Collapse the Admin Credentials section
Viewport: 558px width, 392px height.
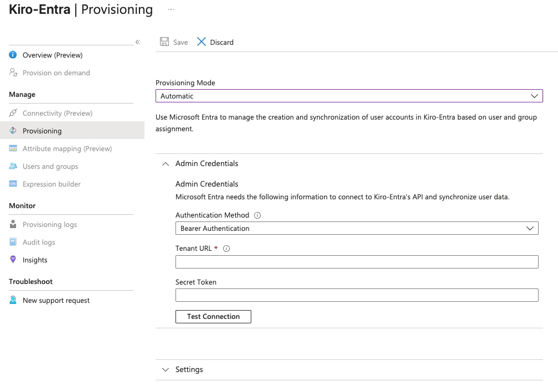pyautogui.click(x=166, y=164)
